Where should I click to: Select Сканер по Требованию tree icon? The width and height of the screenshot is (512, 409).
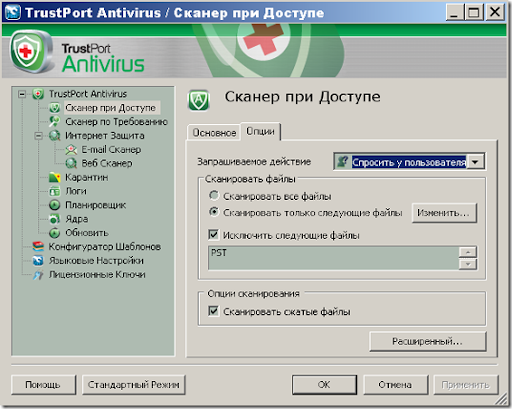(x=54, y=122)
